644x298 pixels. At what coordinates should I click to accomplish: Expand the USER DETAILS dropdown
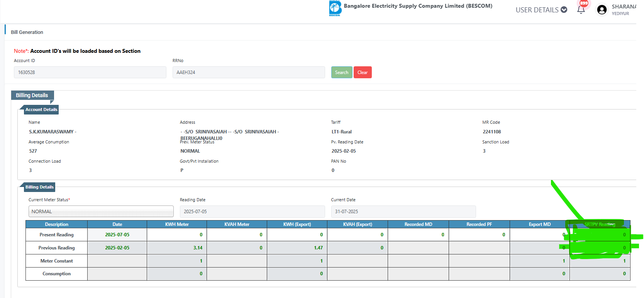click(541, 10)
